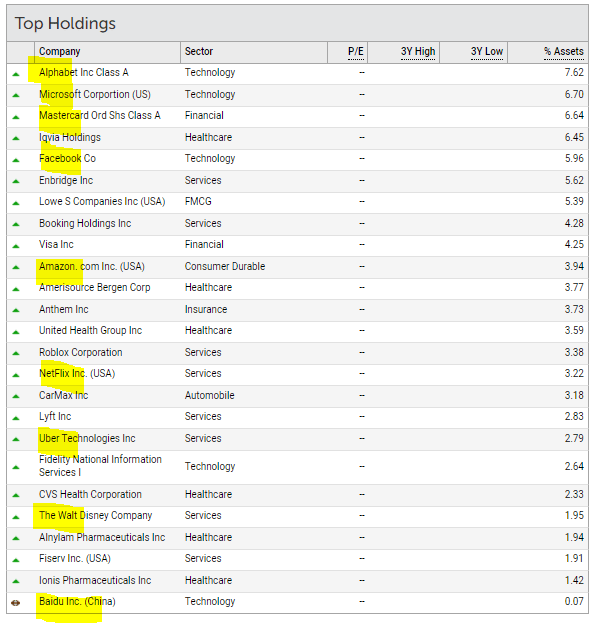Select company name NetFlix Inc. (USA)

77,373
